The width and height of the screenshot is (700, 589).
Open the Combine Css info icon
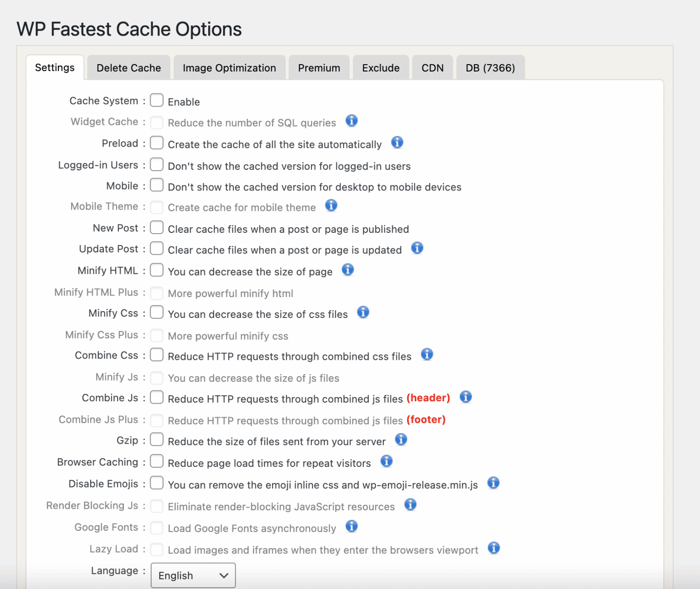coord(427,354)
